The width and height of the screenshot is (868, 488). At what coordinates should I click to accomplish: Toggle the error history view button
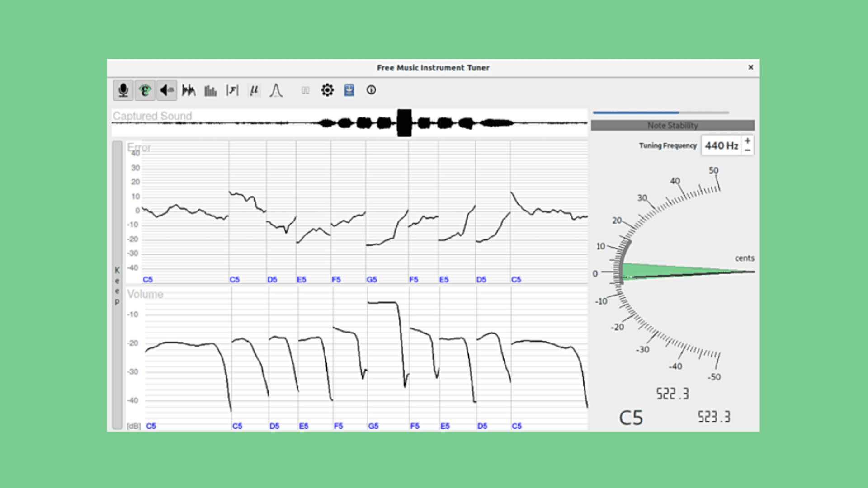pos(145,90)
